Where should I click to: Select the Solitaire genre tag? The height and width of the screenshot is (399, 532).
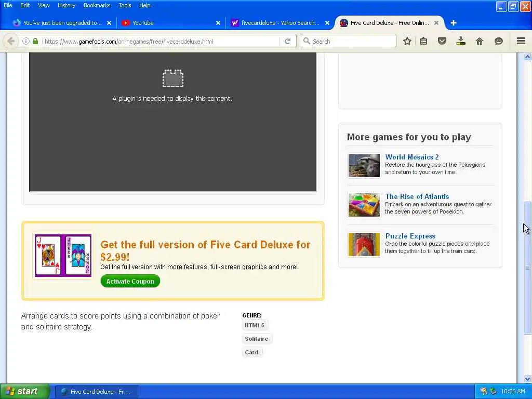click(257, 339)
